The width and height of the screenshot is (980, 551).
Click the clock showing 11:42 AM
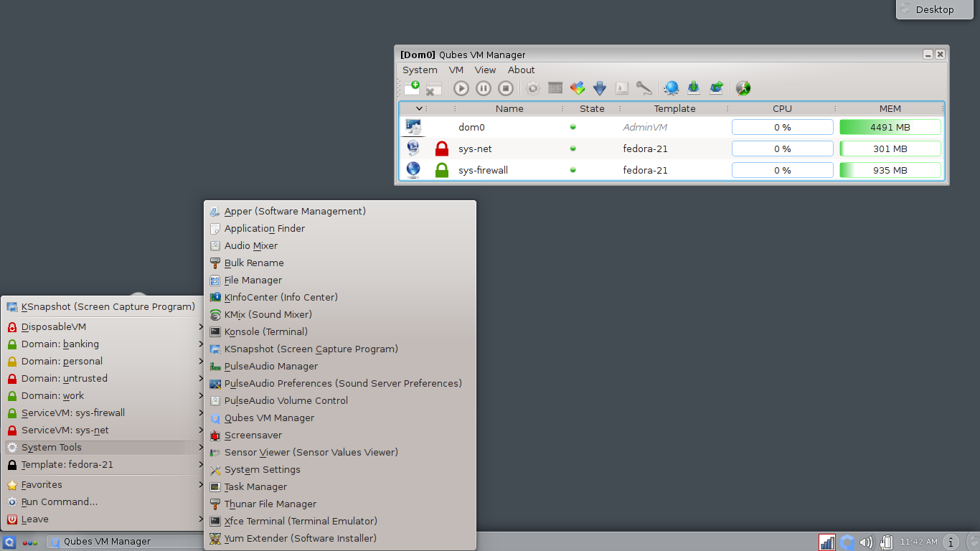pos(919,542)
